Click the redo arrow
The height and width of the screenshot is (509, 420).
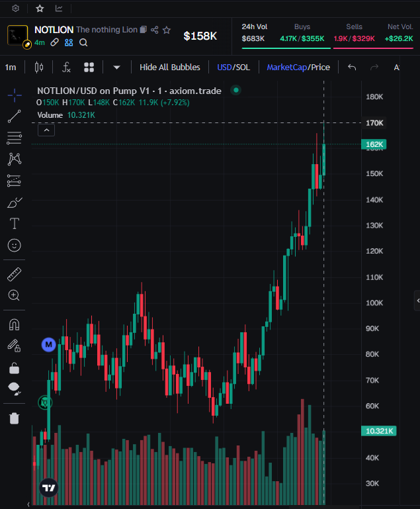click(x=374, y=68)
